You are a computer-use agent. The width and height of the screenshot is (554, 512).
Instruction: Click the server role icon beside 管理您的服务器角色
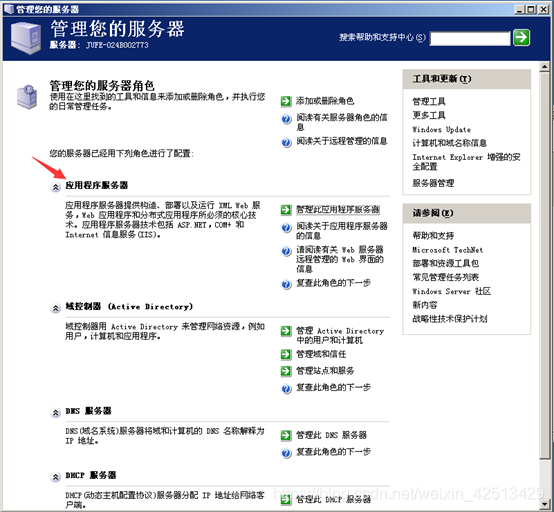point(27,96)
